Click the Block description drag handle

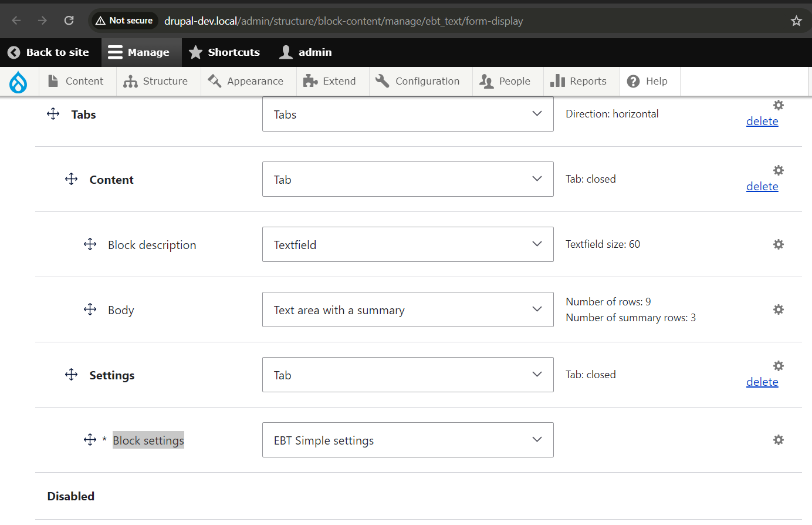click(x=90, y=244)
